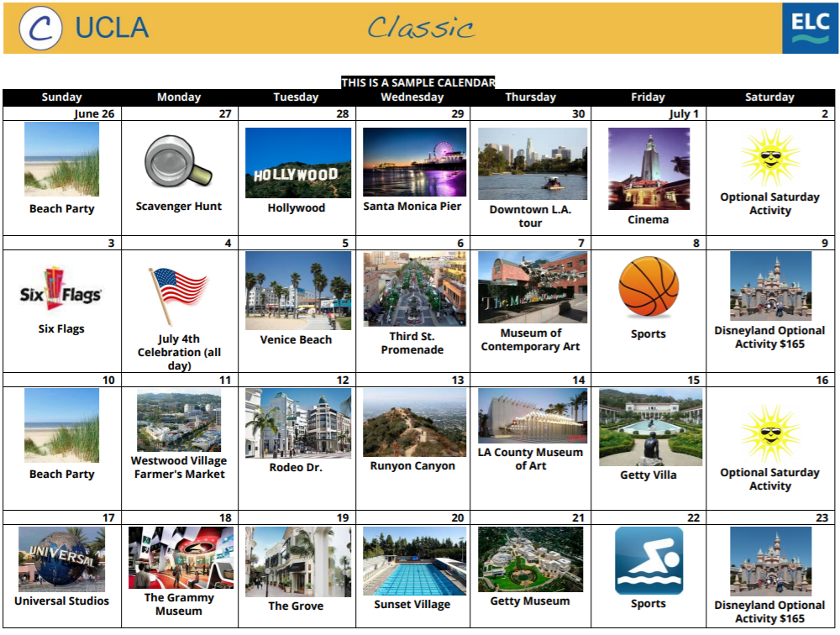Click the "Tuesday" column header
Screen dimensions: 840x635
(296, 97)
